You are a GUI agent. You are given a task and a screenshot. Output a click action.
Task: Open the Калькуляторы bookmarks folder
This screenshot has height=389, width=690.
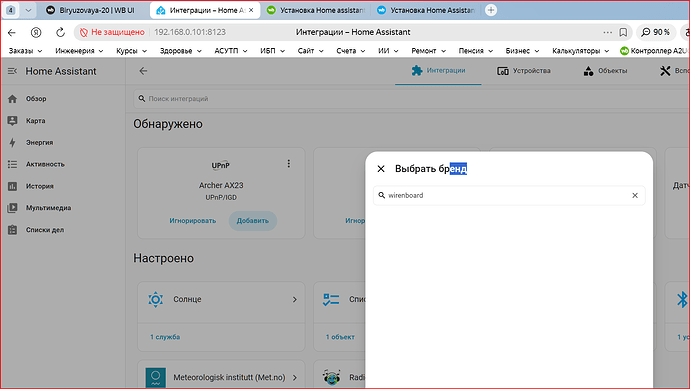click(580, 51)
